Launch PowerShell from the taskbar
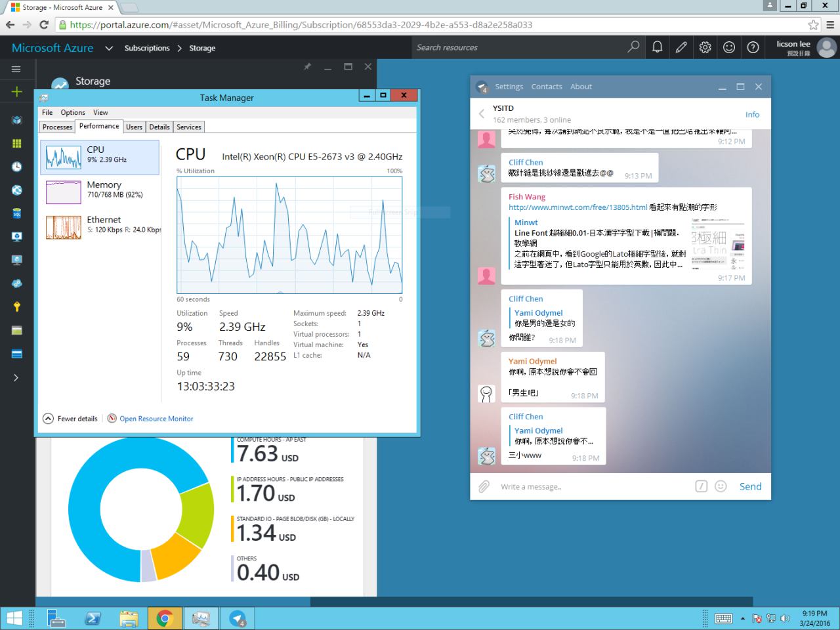Viewport: 840px width, 630px height. (x=93, y=618)
